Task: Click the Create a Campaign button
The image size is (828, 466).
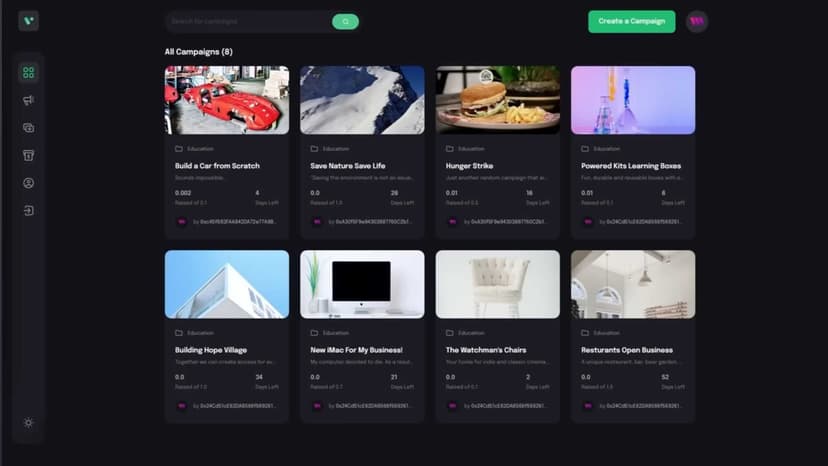Action: pos(632,22)
